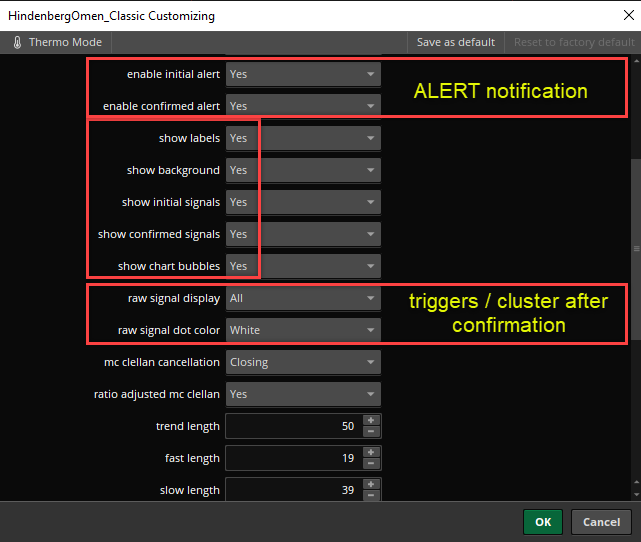Image resolution: width=641 pixels, height=542 pixels.
Task: Toggle Thermo Mode with thermometer icon
Action: coord(57,42)
